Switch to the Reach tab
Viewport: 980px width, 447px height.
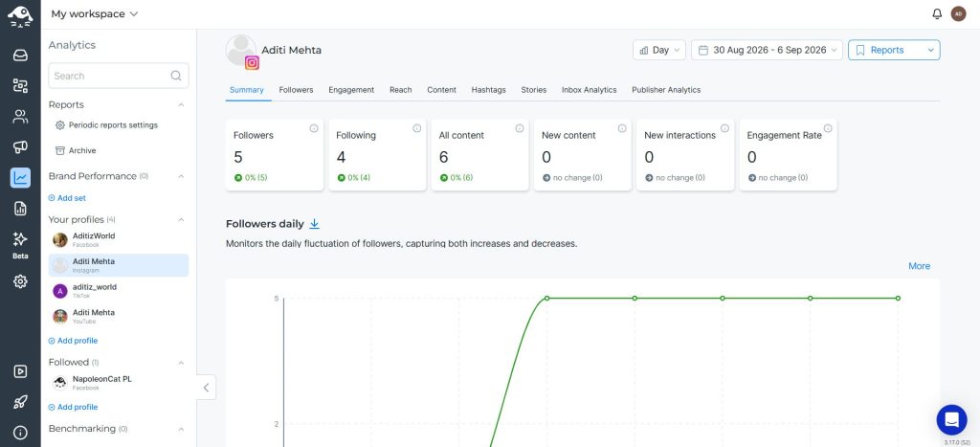401,90
